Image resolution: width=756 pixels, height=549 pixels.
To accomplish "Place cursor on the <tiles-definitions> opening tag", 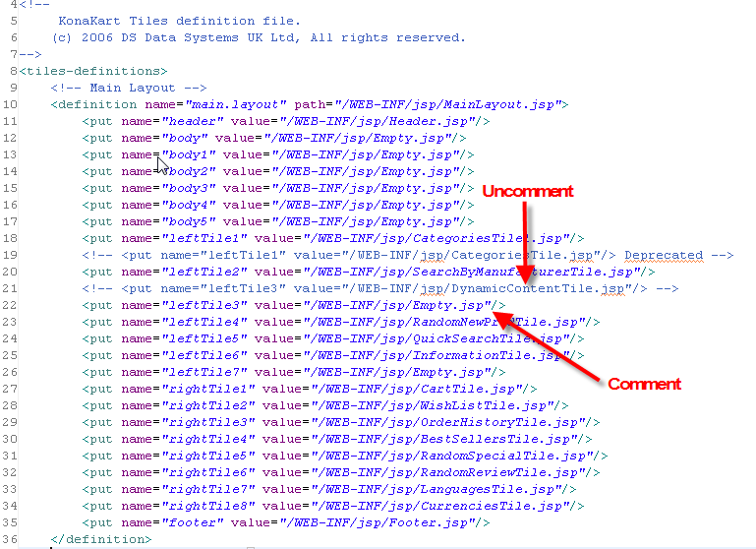I will pos(93,72).
